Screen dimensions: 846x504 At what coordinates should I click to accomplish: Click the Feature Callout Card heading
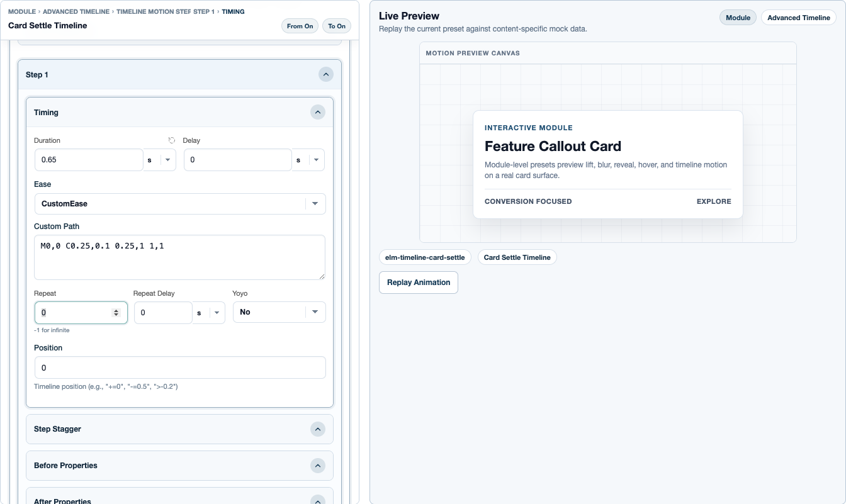click(553, 147)
